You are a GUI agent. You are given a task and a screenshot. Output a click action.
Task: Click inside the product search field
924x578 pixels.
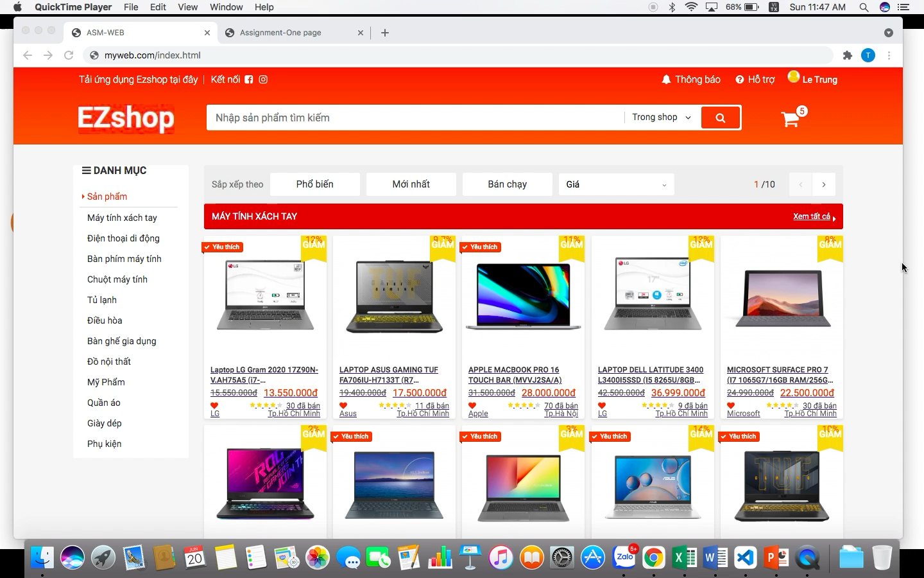(411, 118)
